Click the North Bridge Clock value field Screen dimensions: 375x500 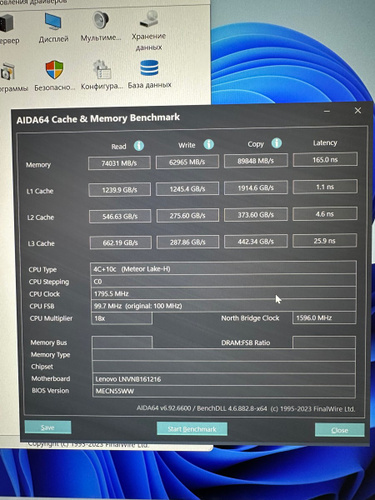pos(324,318)
